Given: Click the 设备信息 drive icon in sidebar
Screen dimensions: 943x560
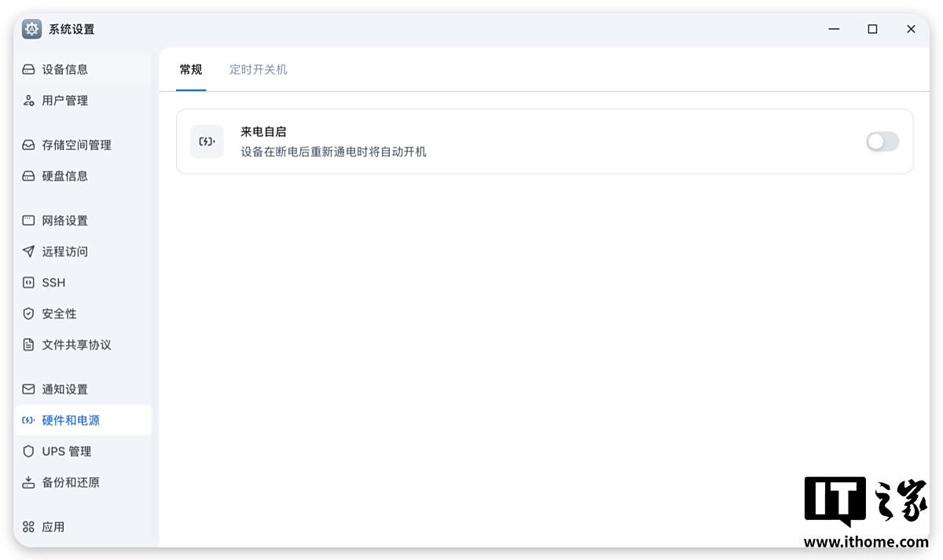Looking at the screenshot, I should point(28,69).
